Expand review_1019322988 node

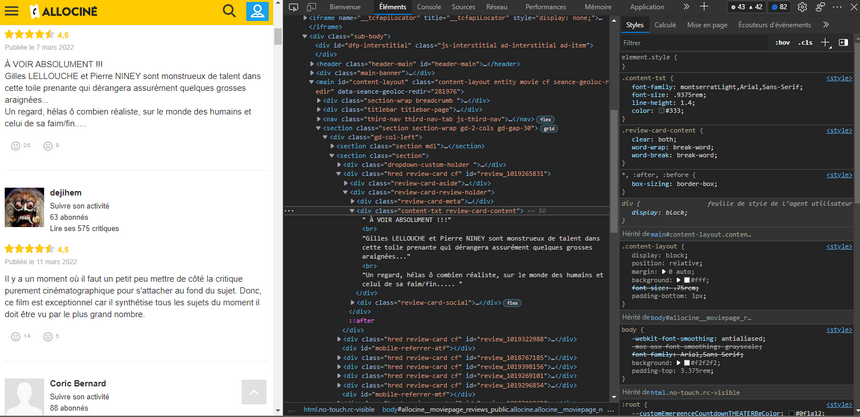338,339
